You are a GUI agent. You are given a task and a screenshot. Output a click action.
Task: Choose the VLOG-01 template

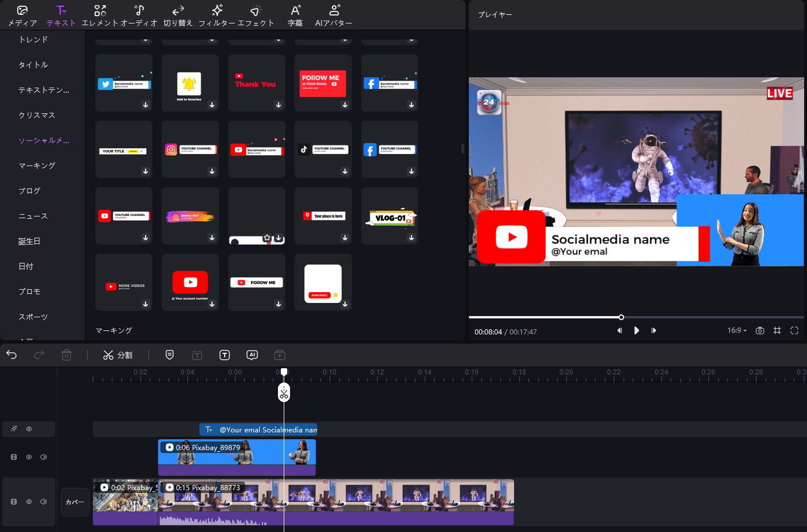click(x=390, y=216)
